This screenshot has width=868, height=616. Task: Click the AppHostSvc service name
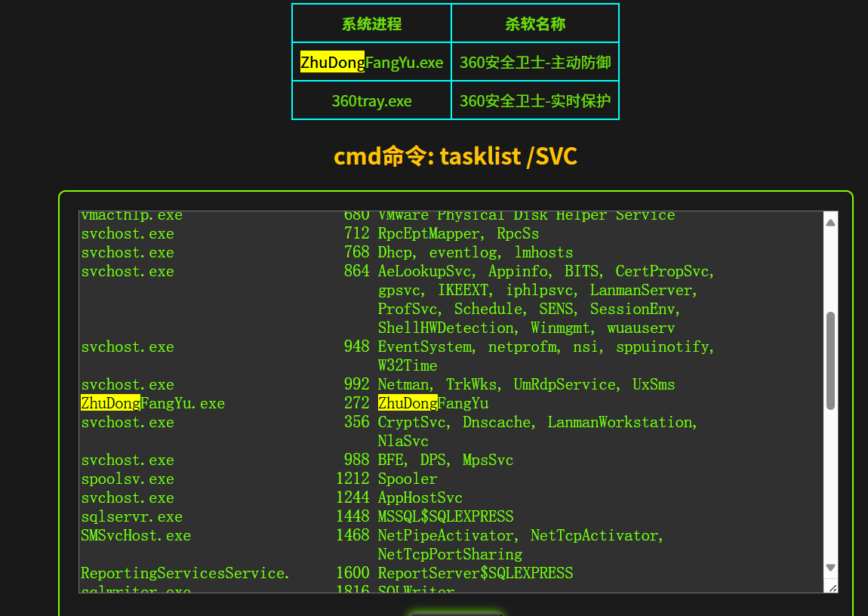(420, 497)
